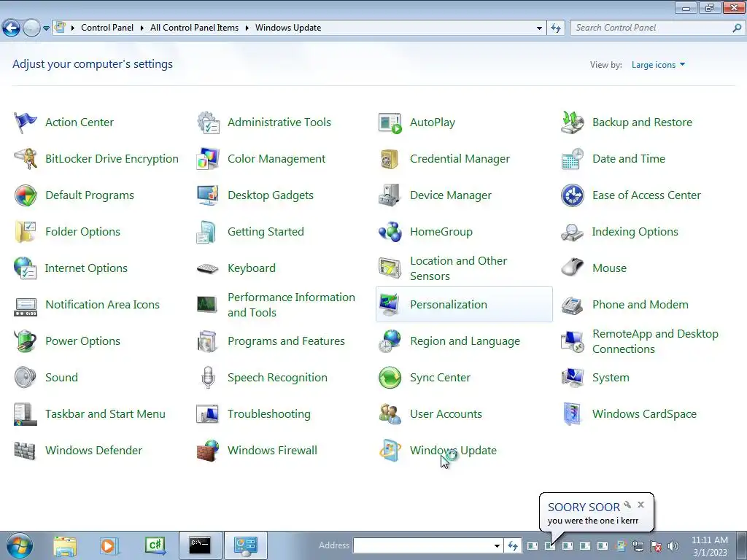Open the System label
This screenshot has width=747, height=560.
click(x=611, y=378)
